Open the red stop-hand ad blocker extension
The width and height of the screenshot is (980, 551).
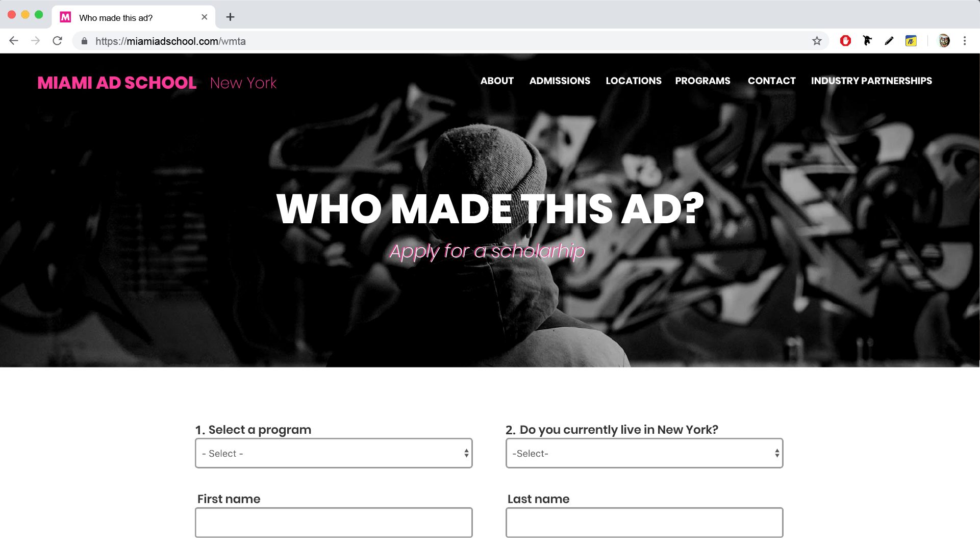pos(845,41)
